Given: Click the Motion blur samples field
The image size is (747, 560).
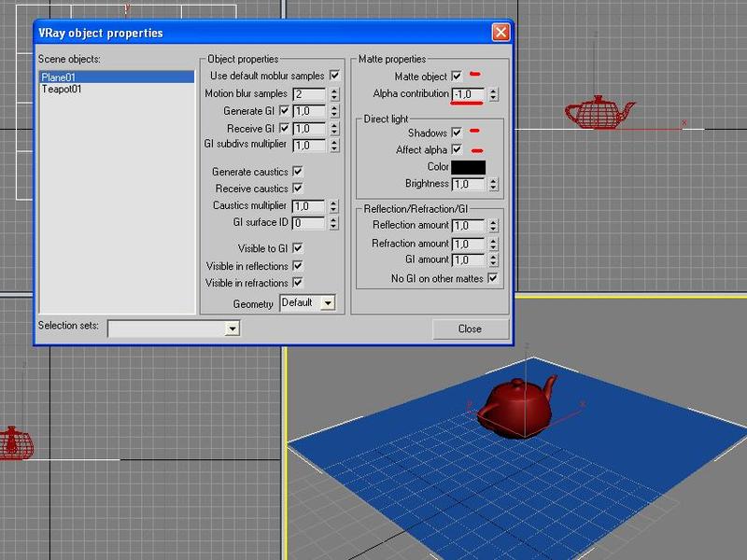Looking at the screenshot, I should pyautogui.click(x=310, y=94).
